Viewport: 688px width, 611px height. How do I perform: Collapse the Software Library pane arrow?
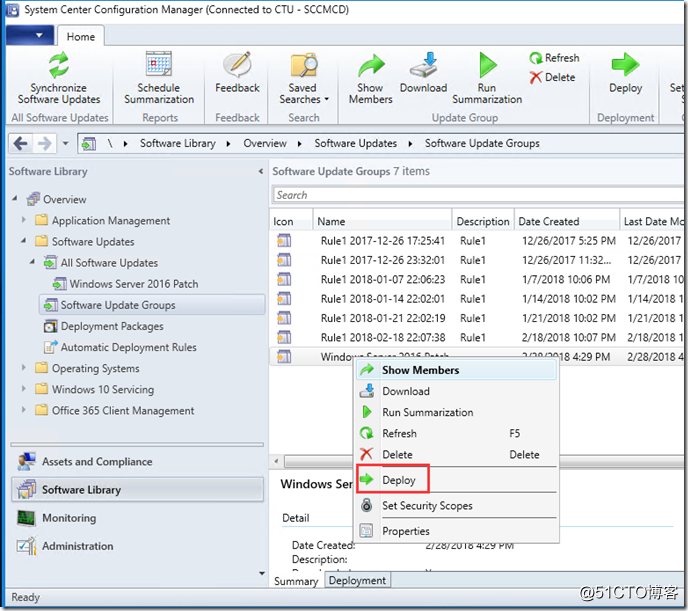261,172
